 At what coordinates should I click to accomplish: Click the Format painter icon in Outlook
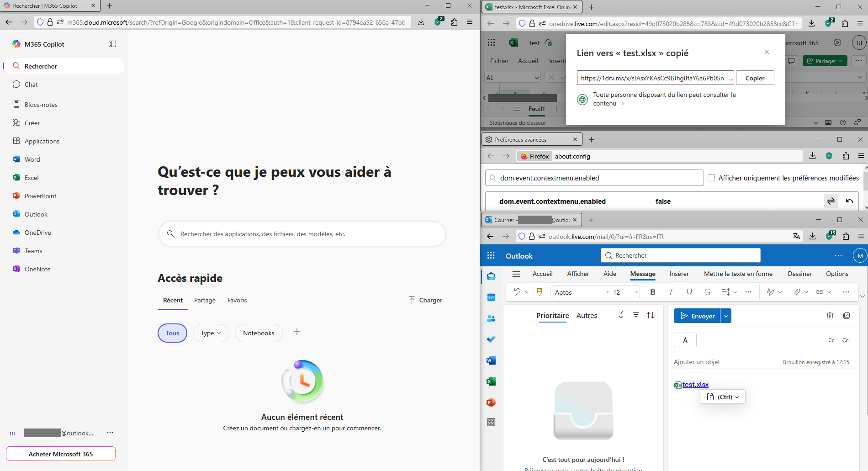540,292
